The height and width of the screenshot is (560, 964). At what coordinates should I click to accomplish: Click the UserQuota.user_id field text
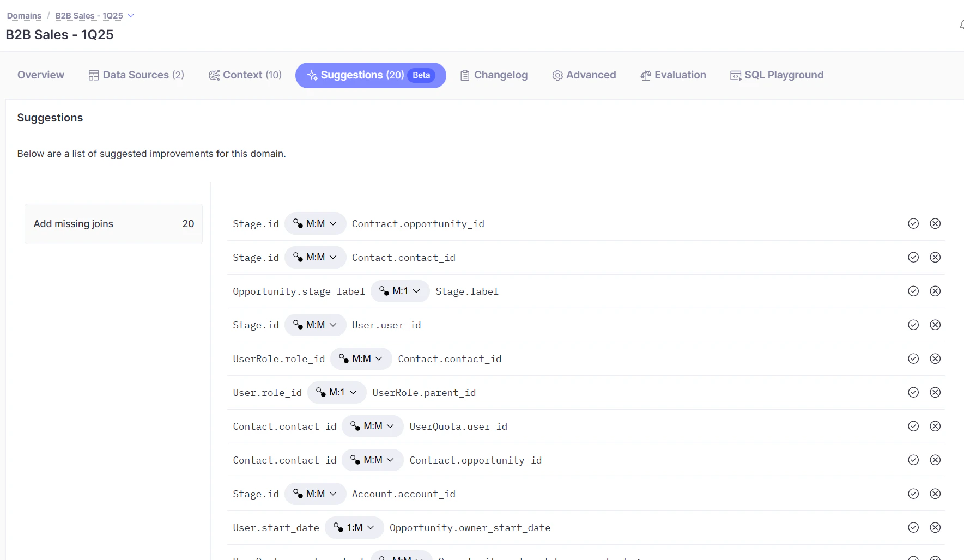point(458,427)
